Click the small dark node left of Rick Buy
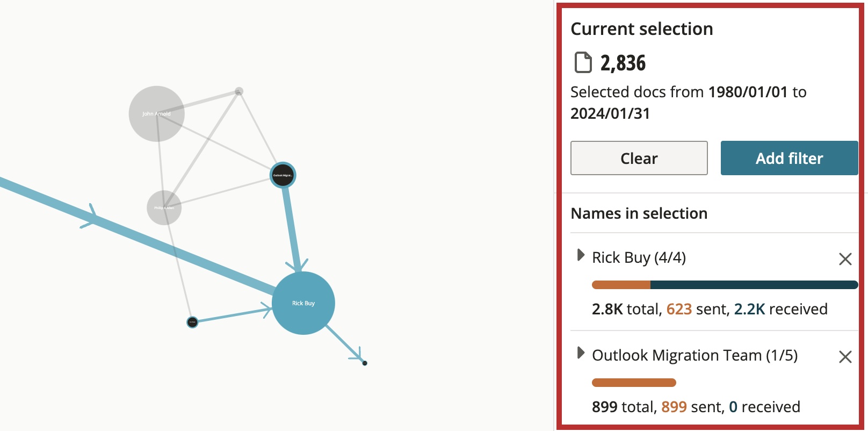 pyautogui.click(x=192, y=322)
